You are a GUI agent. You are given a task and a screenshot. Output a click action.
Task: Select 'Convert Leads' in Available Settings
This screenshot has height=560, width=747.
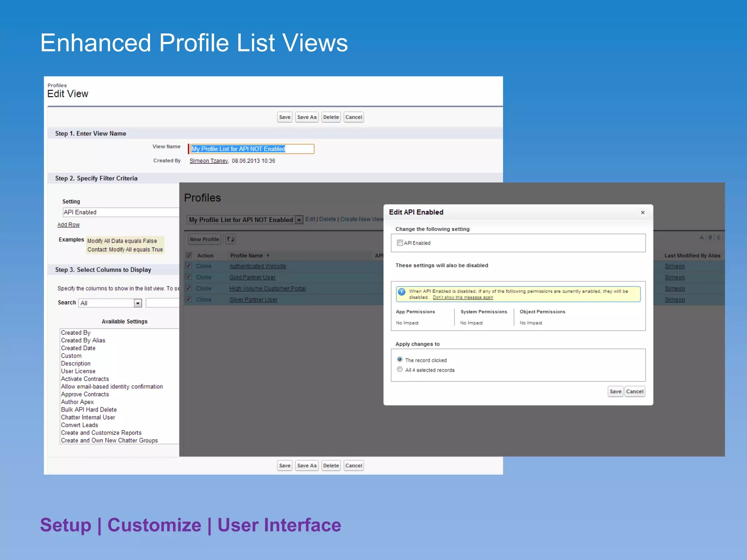(80, 425)
